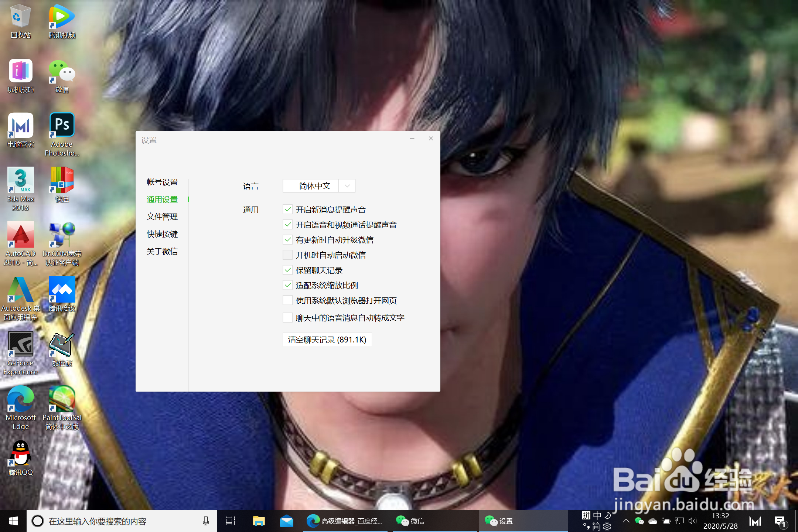
Task: Open the 快捷按键 settings tab
Action: (162, 234)
